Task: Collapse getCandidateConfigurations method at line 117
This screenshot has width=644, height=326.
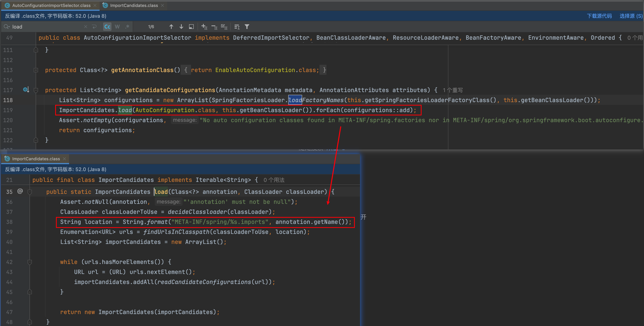Action: pos(36,90)
